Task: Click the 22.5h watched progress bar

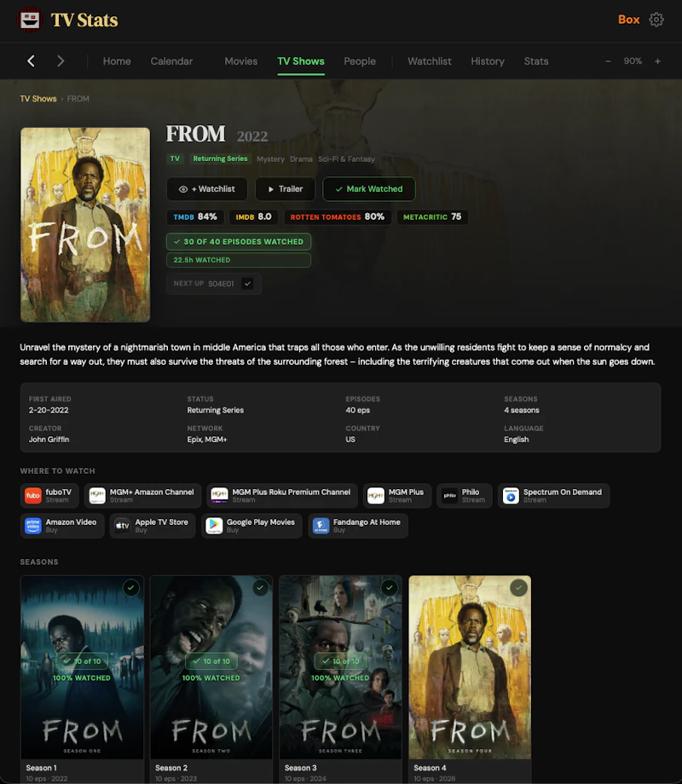Action: [x=239, y=260]
